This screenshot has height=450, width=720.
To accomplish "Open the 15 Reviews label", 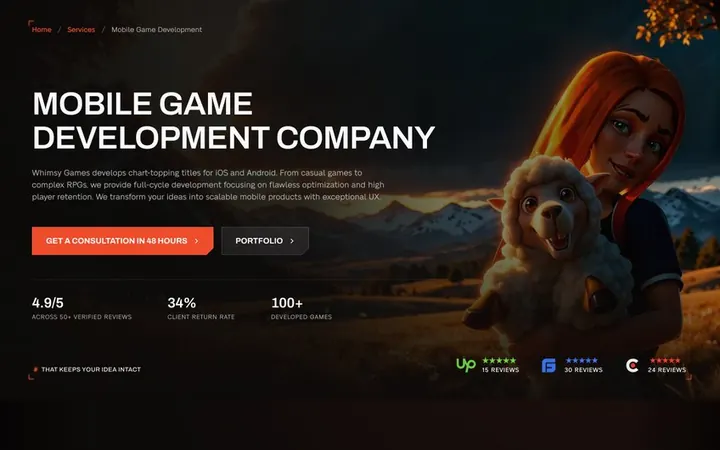I will click(501, 370).
